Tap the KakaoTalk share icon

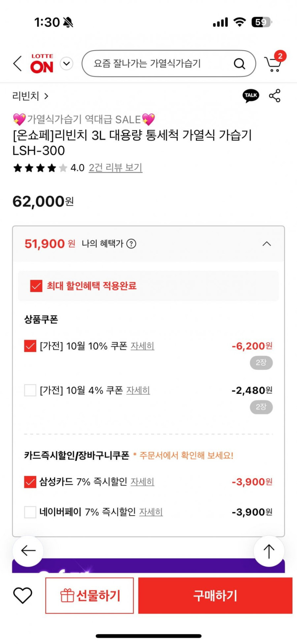[251, 95]
